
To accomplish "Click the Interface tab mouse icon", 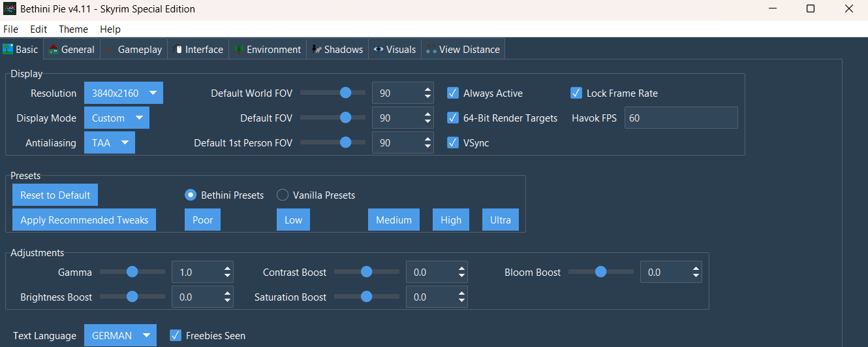I will click(178, 50).
